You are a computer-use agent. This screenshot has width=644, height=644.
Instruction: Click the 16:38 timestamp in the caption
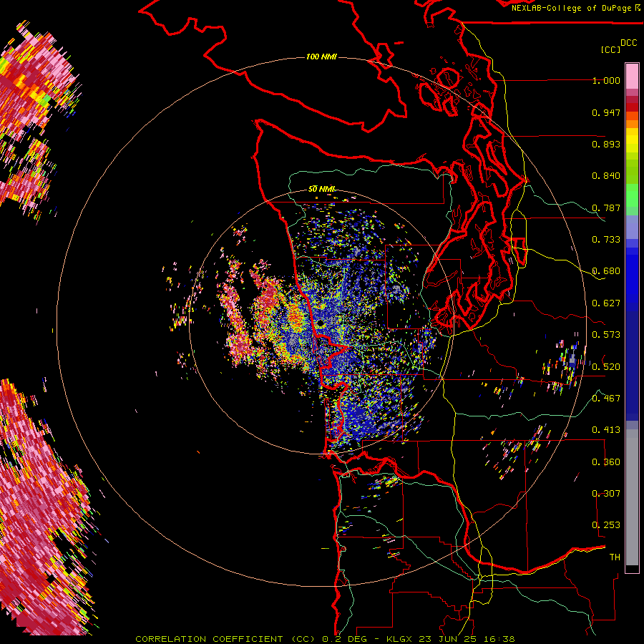pyautogui.click(x=498, y=639)
